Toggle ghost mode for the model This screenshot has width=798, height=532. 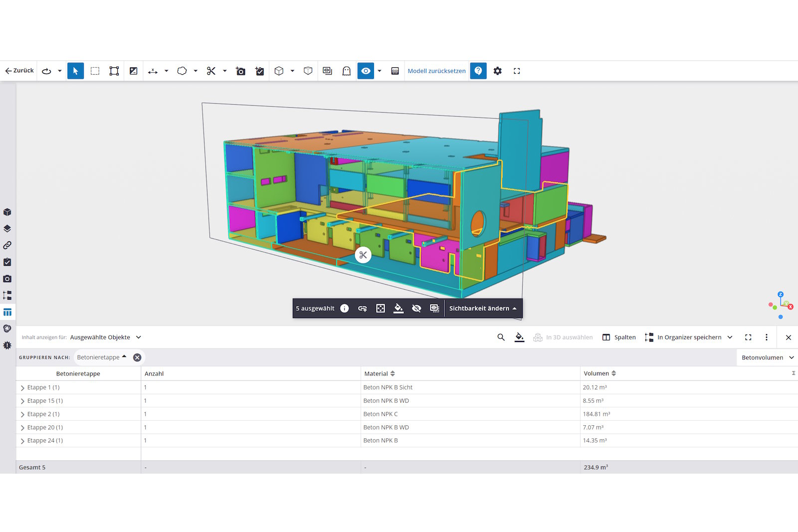tap(346, 71)
